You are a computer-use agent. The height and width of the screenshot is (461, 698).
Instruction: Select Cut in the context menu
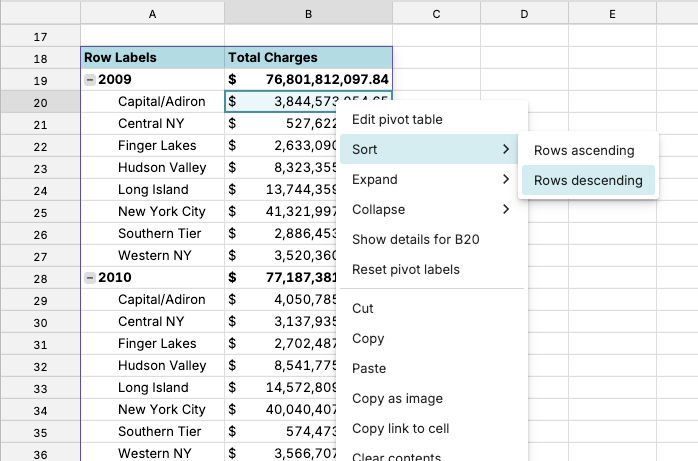point(432,308)
